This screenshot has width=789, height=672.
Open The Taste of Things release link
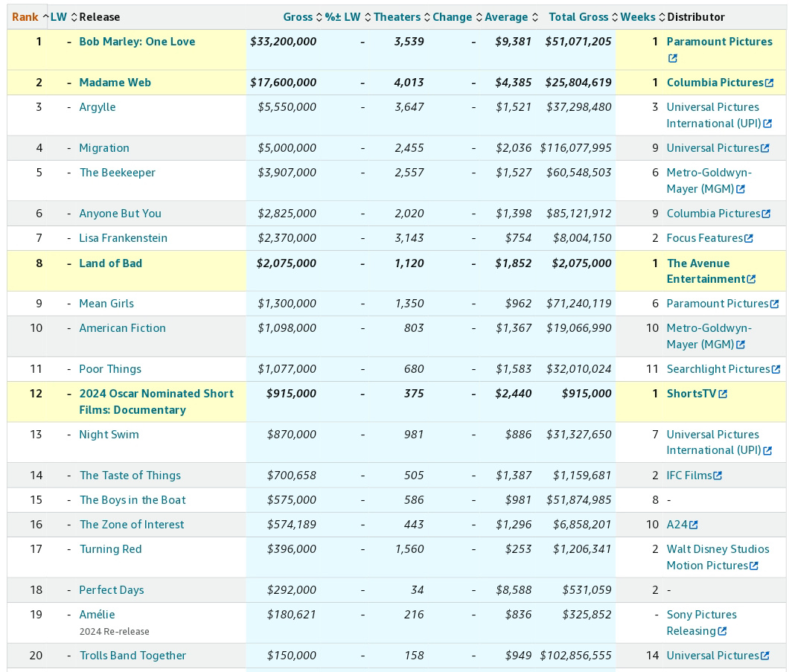[x=130, y=476]
